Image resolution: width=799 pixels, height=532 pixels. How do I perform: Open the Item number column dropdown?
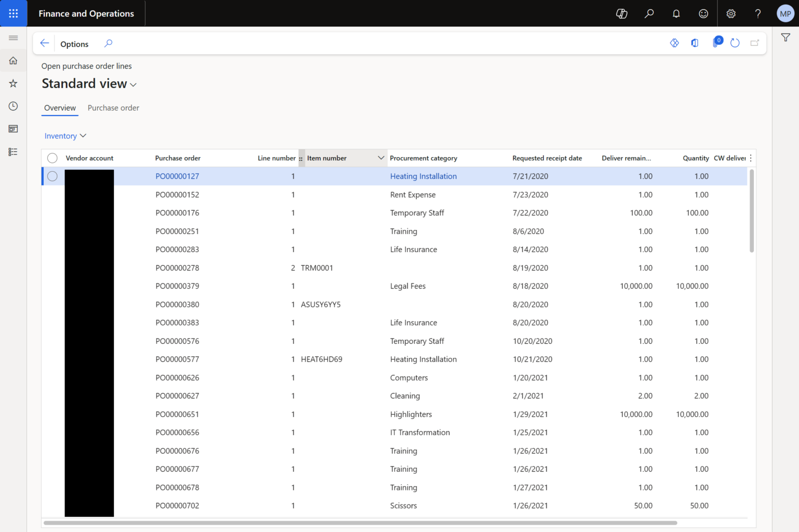pos(381,158)
